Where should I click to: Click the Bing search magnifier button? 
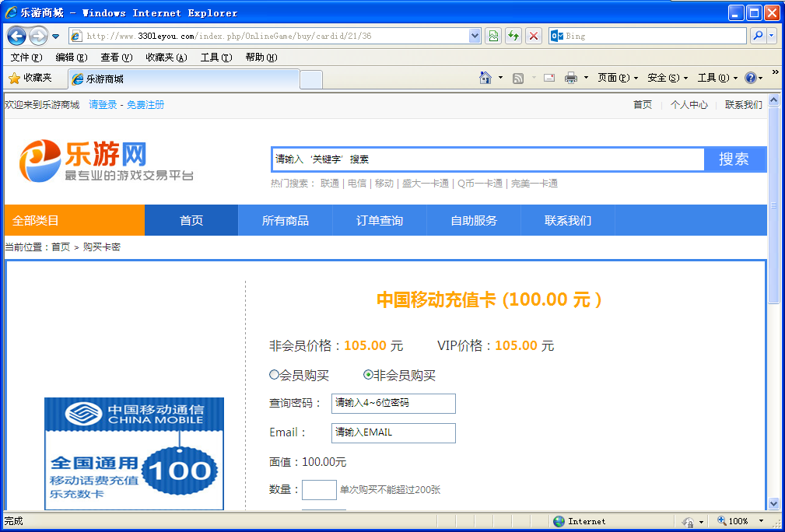758,36
